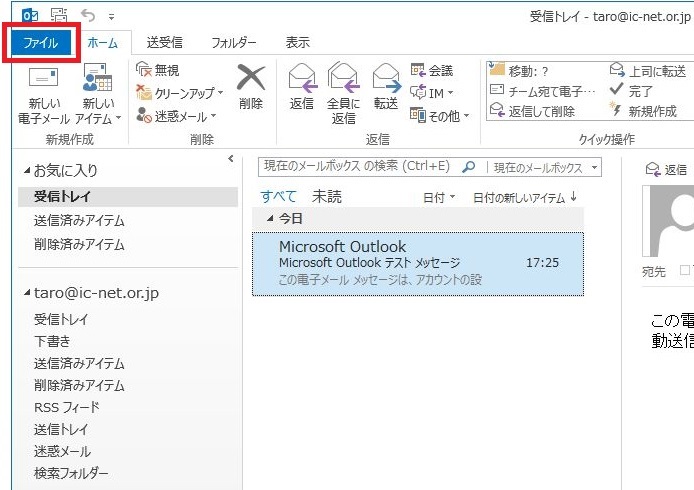Select the Drafts (下書き) folder
Viewport: 694px width, 490px height.
click(52, 342)
